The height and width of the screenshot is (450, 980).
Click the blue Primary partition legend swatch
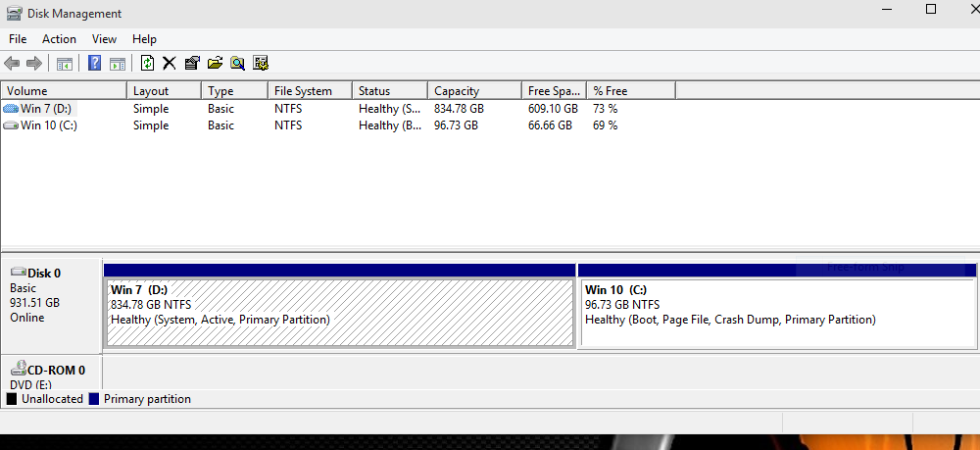click(94, 399)
